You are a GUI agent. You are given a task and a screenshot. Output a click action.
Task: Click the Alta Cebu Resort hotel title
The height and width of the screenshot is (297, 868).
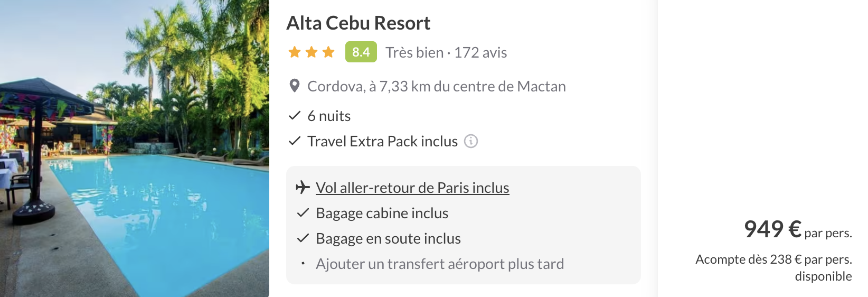(358, 23)
